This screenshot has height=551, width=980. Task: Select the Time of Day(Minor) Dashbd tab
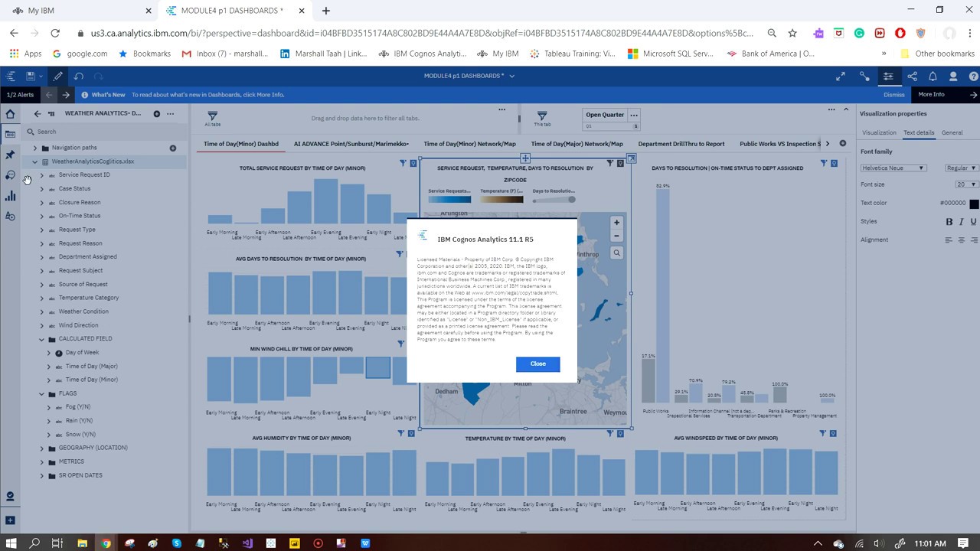point(241,144)
